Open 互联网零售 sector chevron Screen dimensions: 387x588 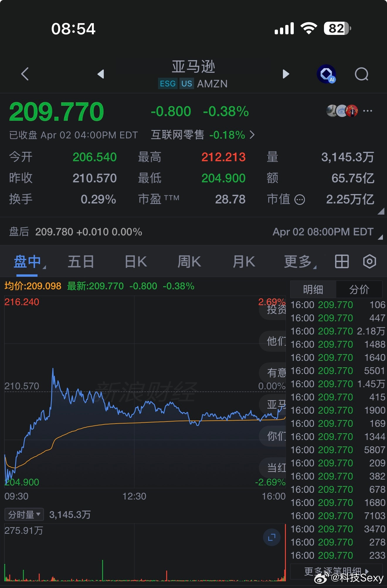click(252, 135)
